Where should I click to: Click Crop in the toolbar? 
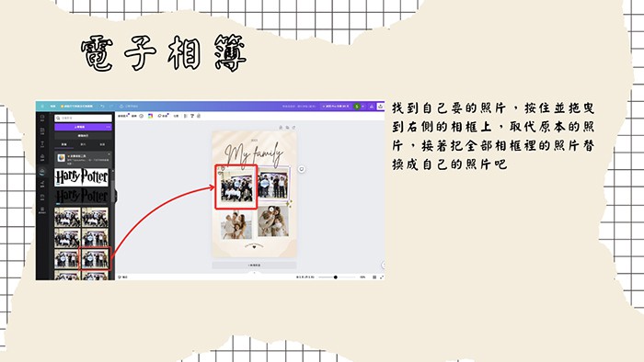point(133,116)
